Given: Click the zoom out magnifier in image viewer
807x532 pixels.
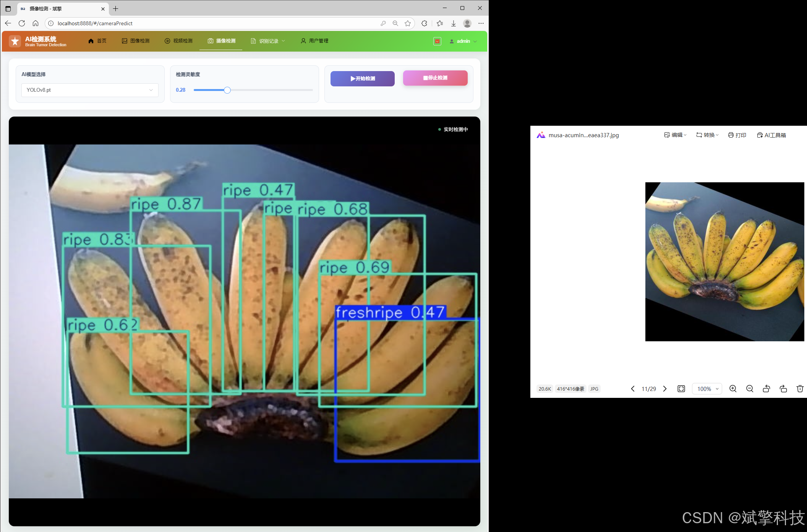Looking at the screenshot, I should [750, 389].
